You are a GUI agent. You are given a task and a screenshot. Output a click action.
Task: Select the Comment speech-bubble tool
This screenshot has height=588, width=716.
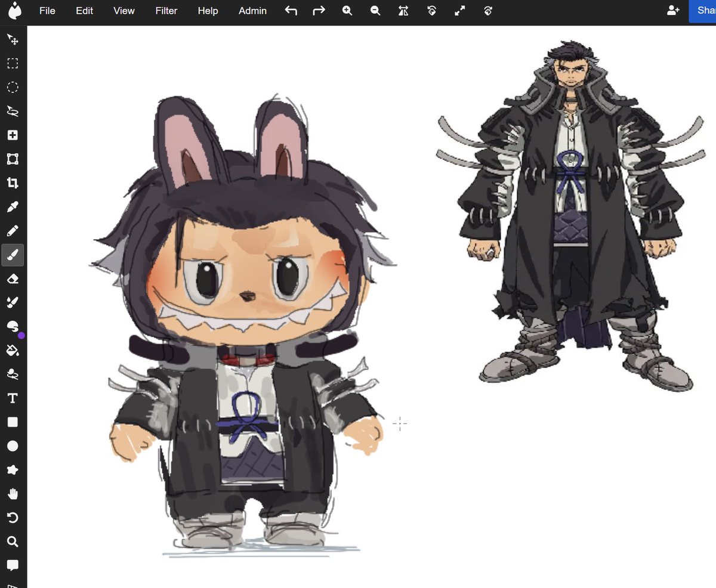click(x=13, y=565)
